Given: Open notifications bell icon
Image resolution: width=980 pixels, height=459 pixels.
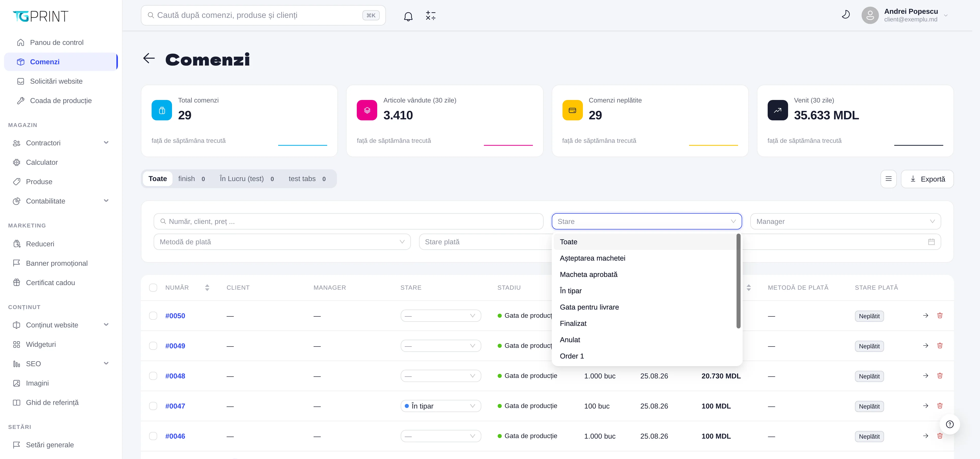Looking at the screenshot, I should click(x=408, y=16).
